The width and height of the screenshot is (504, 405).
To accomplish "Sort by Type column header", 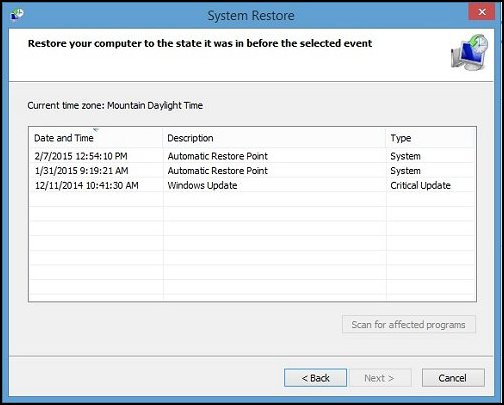I will click(430, 138).
